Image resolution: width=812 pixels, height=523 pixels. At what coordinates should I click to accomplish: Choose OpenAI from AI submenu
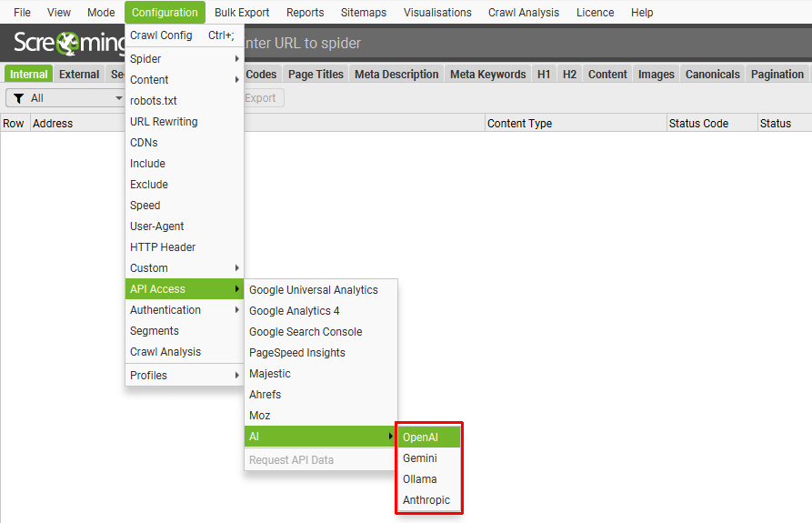(x=429, y=437)
